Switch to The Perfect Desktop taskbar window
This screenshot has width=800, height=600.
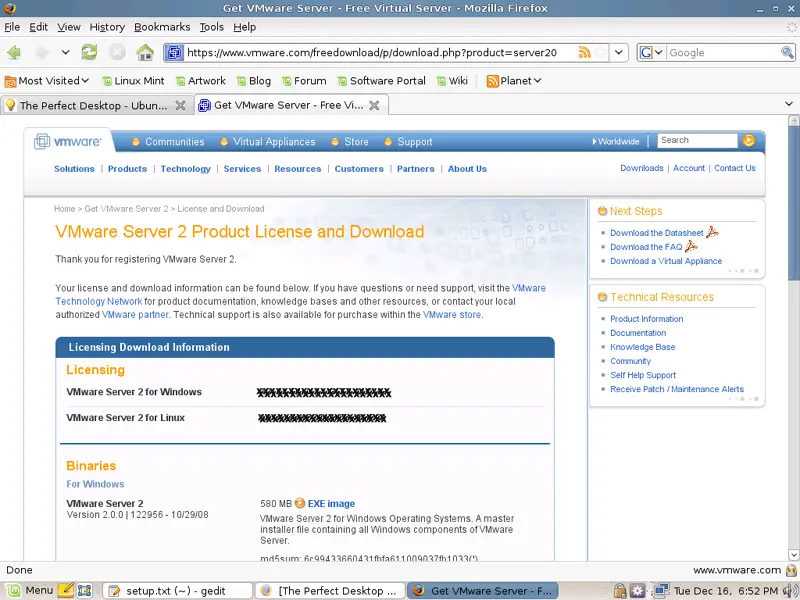pos(330,591)
